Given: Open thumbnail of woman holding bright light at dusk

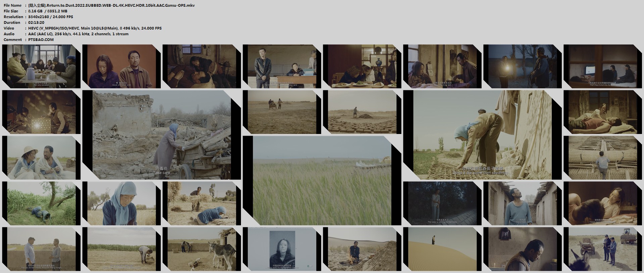Looking at the screenshot, I should (523, 66).
